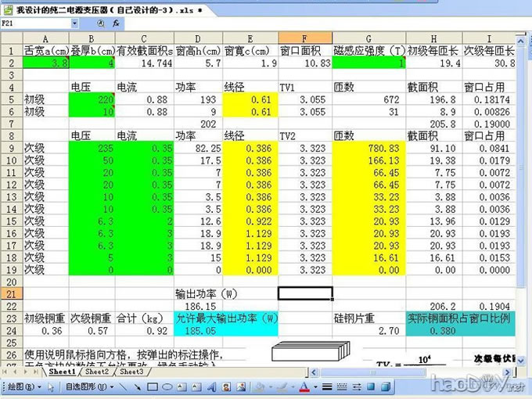The width and height of the screenshot is (532, 399).
Task: Expand the Name Box dropdown arrow
Action: pos(75,23)
